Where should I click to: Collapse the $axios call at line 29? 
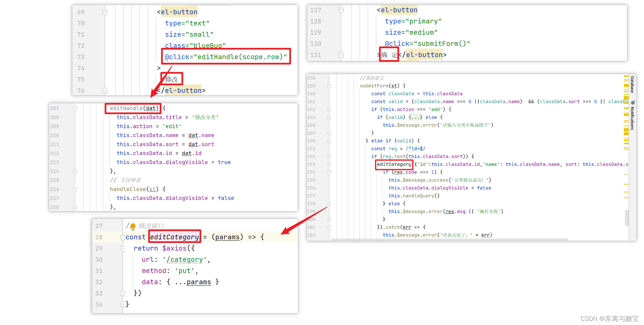(123, 249)
